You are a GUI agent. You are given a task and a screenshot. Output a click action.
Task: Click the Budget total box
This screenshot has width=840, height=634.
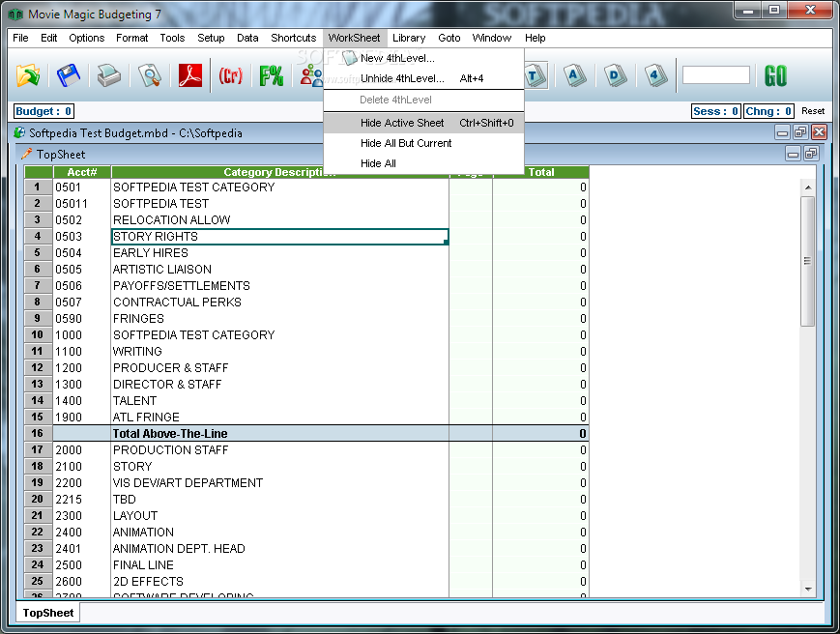[x=43, y=111]
